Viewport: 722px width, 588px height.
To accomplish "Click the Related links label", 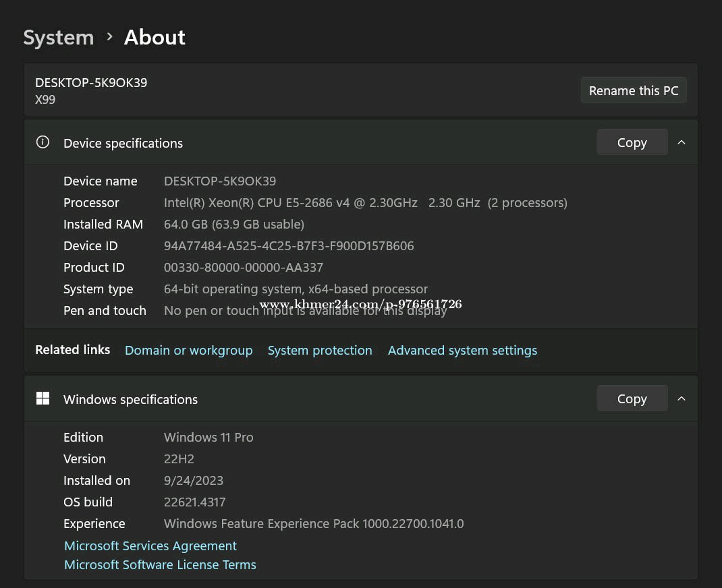I will [x=73, y=350].
